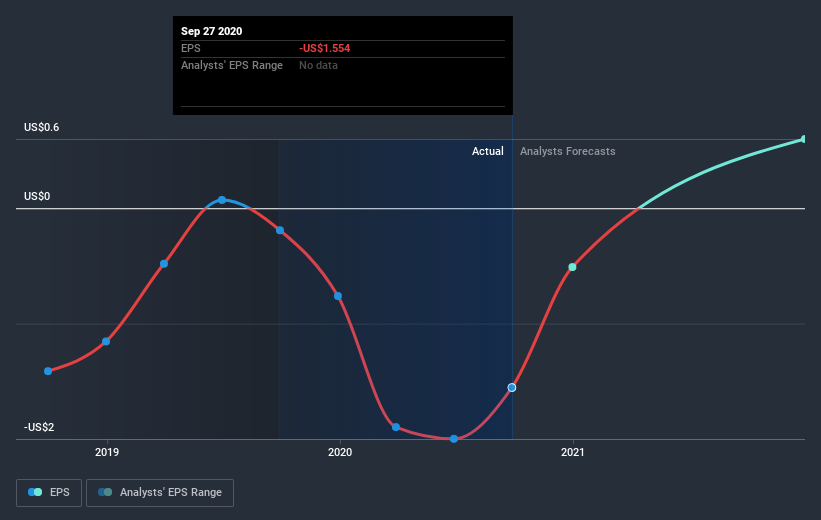This screenshot has width=821, height=520.
Task: Click the 'Sep 27 2020' tooltip date
Action: 212,31
